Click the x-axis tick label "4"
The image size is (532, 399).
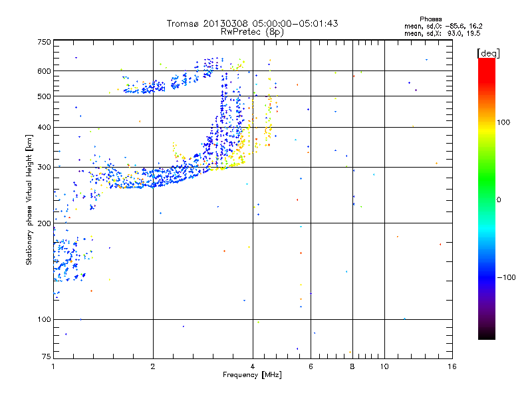[x=253, y=366]
